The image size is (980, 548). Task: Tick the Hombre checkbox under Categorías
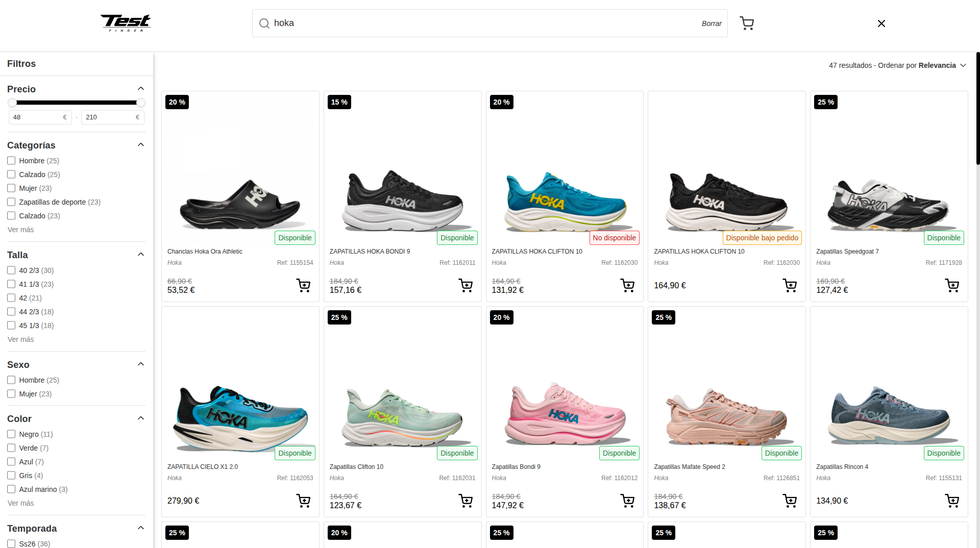11,161
